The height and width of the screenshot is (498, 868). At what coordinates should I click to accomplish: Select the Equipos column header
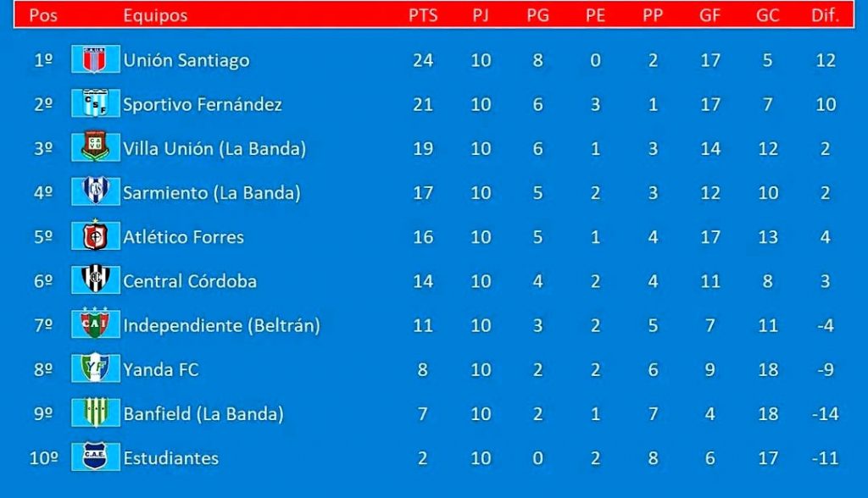pos(155,15)
